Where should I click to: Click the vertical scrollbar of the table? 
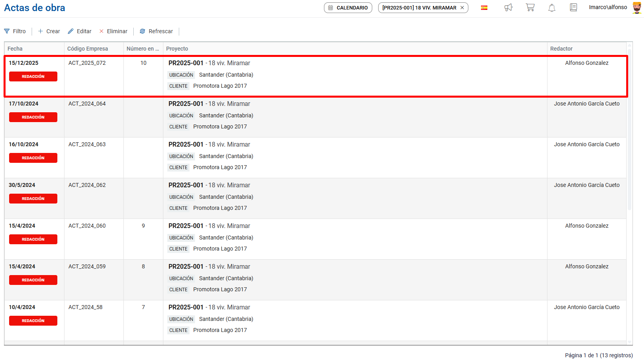tap(629, 130)
